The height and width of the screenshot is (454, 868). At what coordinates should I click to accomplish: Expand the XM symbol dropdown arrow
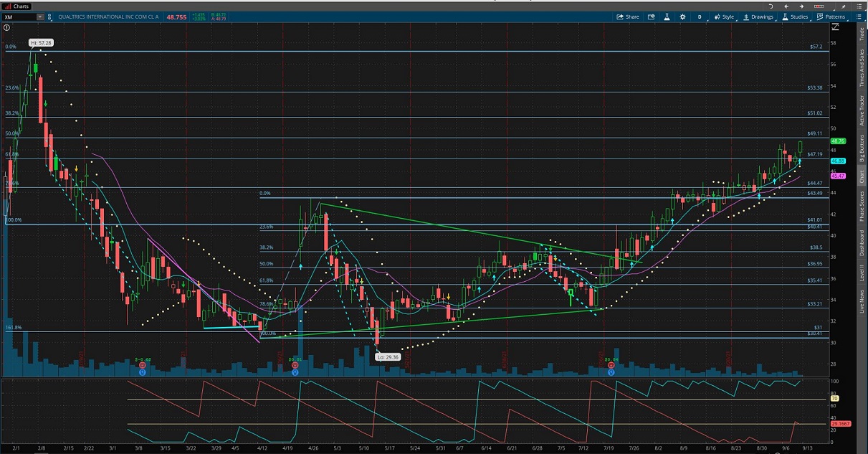pyautogui.click(x=39, y=16)
